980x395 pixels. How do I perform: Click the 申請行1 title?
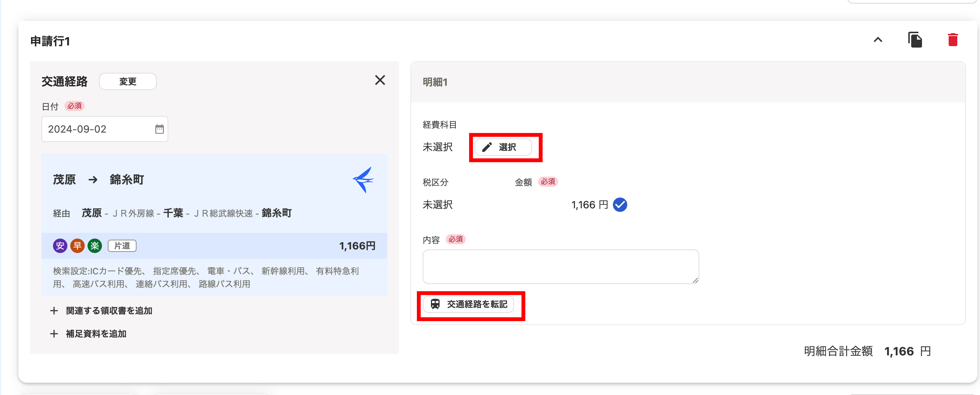coord(50,41)
